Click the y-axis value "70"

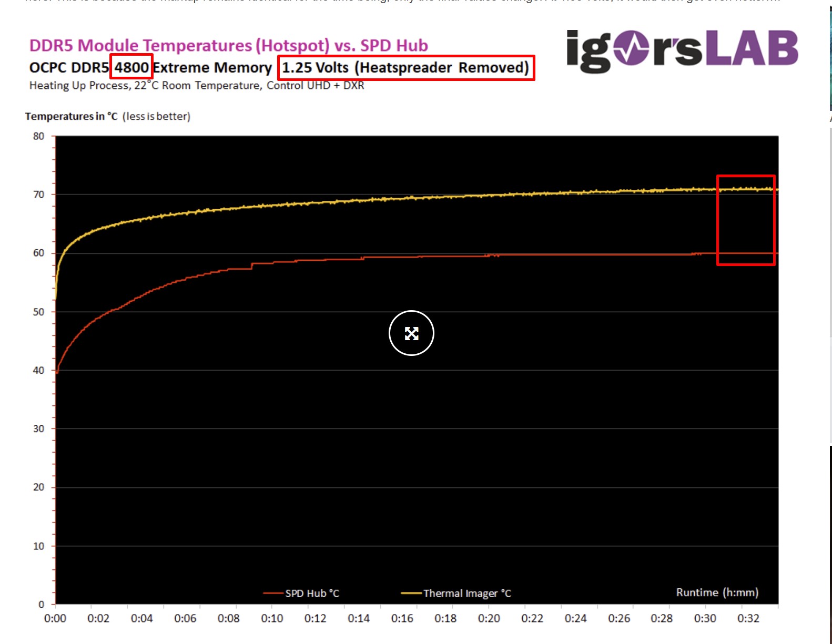[x=38, y=195]
